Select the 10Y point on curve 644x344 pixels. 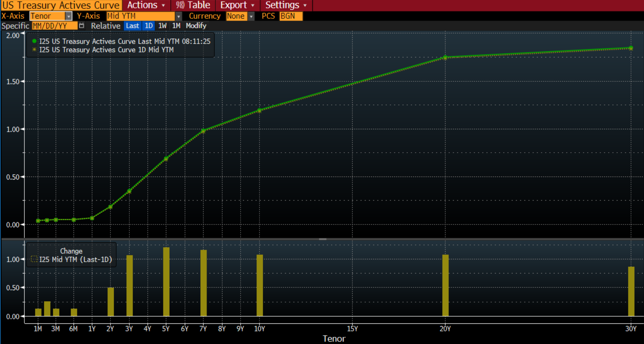coord(259,110)
